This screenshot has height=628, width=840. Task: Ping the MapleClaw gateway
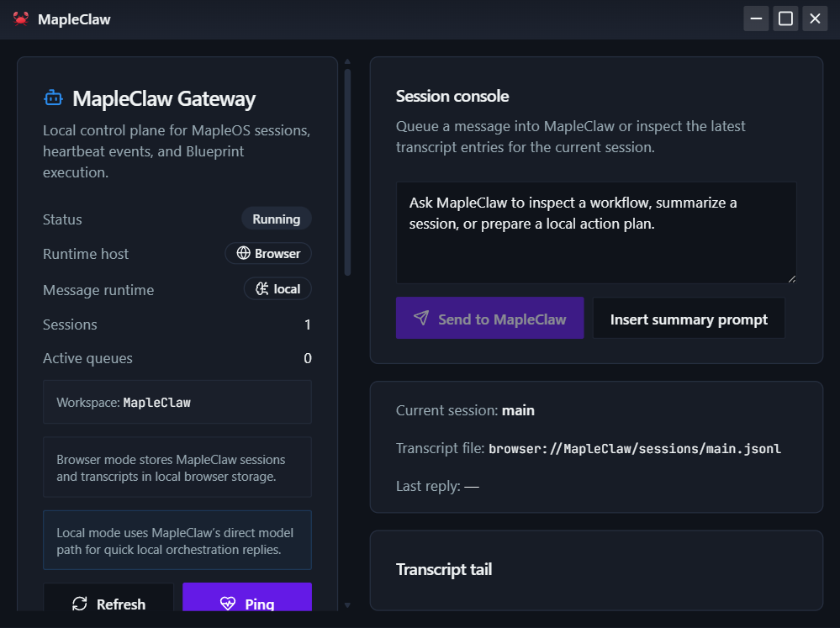click(x=247, y=597)
